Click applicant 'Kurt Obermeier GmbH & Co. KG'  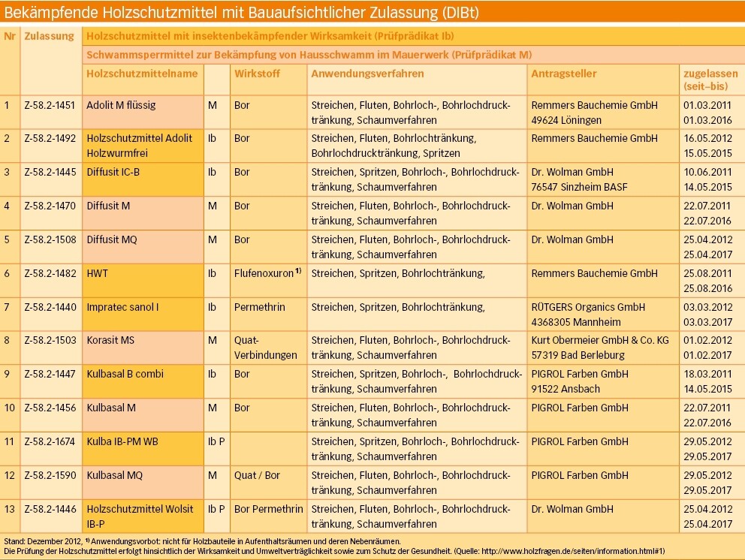click(600, 341)
